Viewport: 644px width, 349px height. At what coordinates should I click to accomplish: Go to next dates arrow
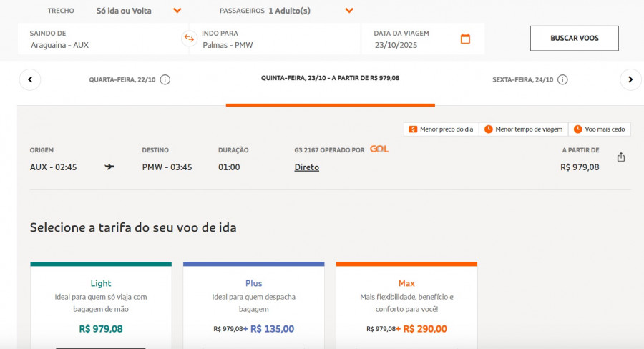[630, 79]
